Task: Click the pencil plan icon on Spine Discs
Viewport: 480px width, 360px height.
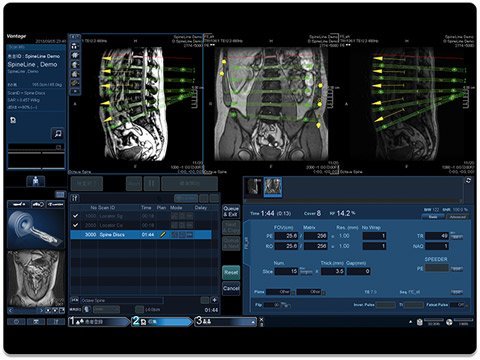Action: [x=163, y=235]
